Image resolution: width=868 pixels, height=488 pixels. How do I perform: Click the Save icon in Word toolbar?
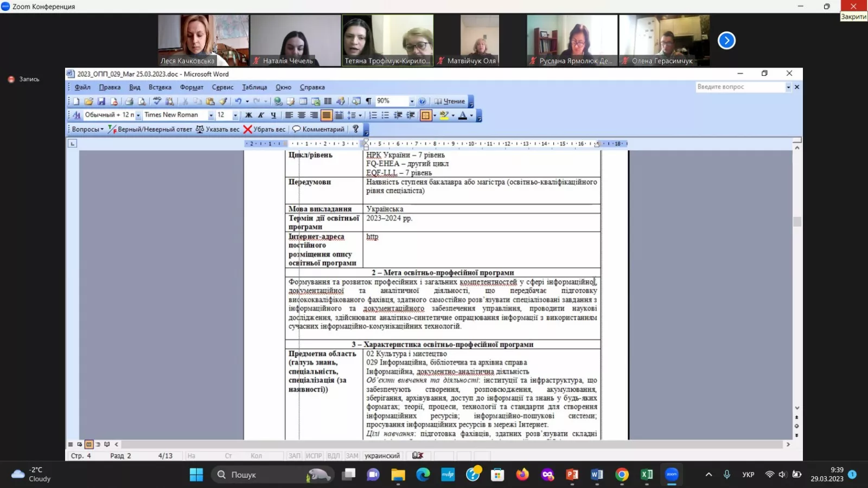pos(101,101)
